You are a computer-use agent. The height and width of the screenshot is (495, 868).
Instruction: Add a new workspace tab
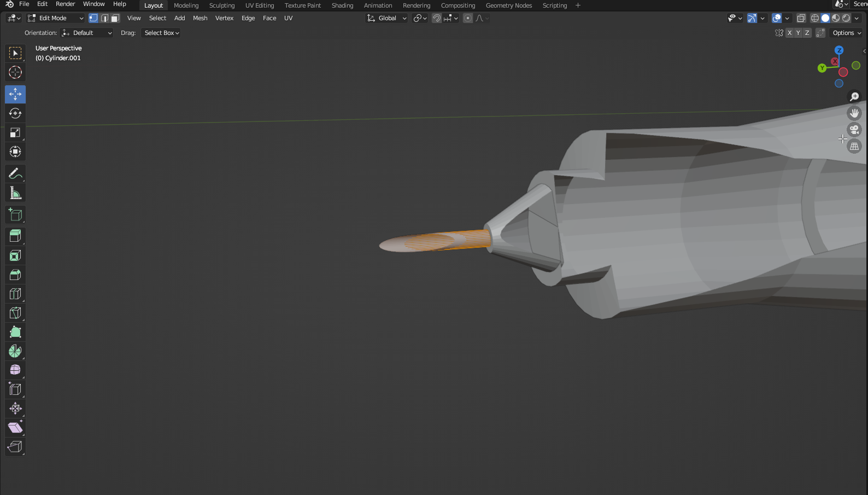pos(578,5)
